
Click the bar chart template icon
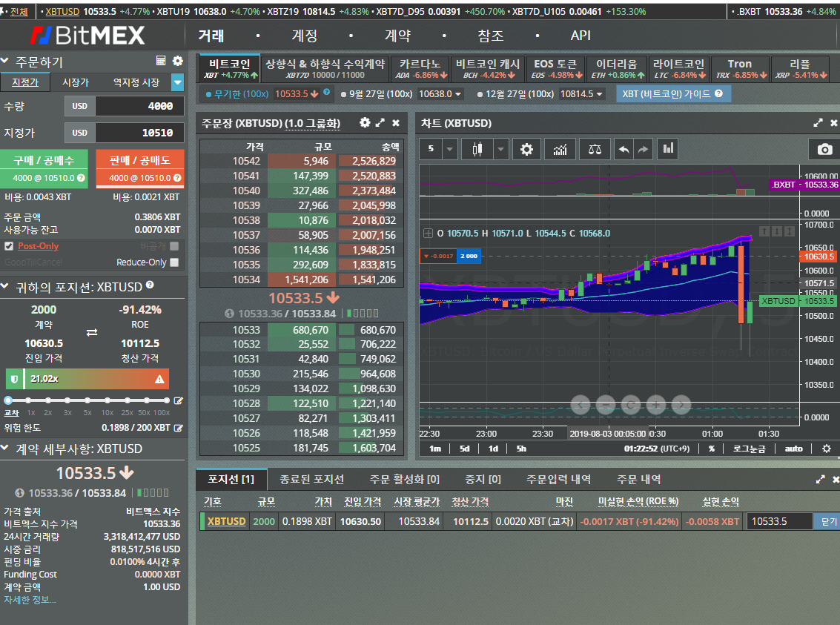click(x=668, y=148)
